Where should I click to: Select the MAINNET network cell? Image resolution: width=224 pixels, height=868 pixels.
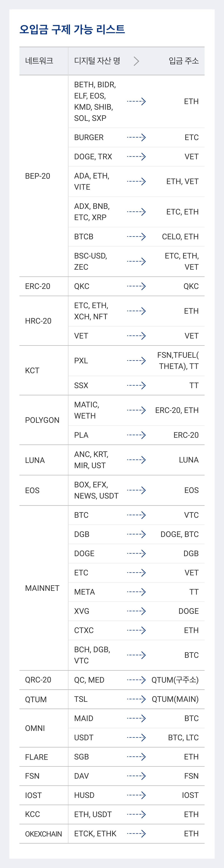click(x=44, y=588)
